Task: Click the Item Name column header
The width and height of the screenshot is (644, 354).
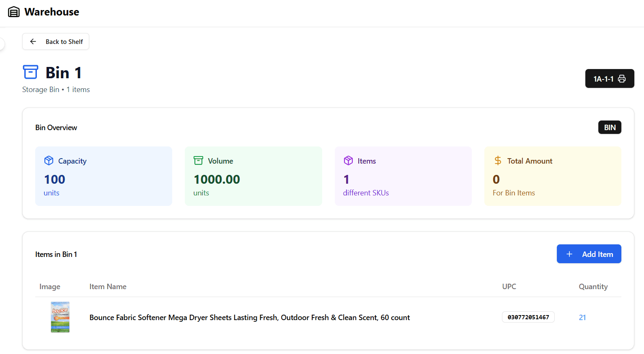Action: point(108,287)
